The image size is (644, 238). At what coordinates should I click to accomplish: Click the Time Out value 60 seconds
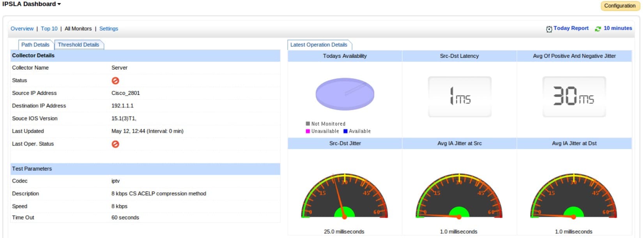coord(125,217)
